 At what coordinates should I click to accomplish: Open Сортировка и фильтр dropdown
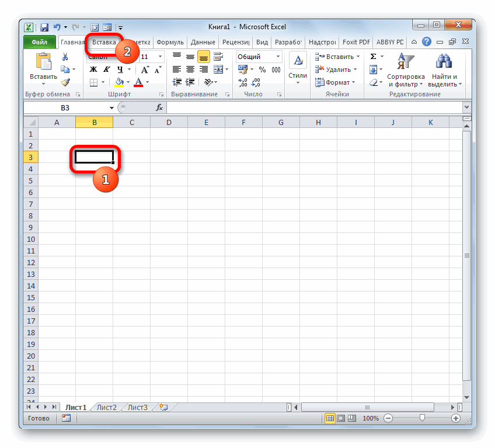[406, 70]
